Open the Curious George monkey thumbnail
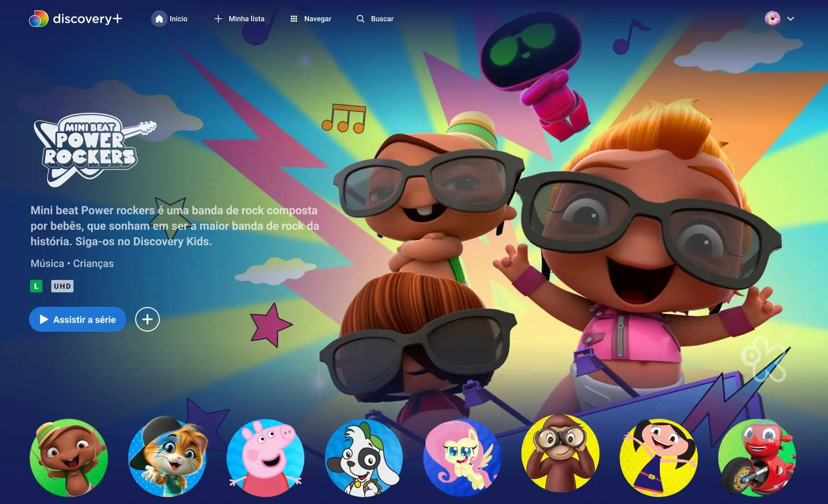 point(560,455)
